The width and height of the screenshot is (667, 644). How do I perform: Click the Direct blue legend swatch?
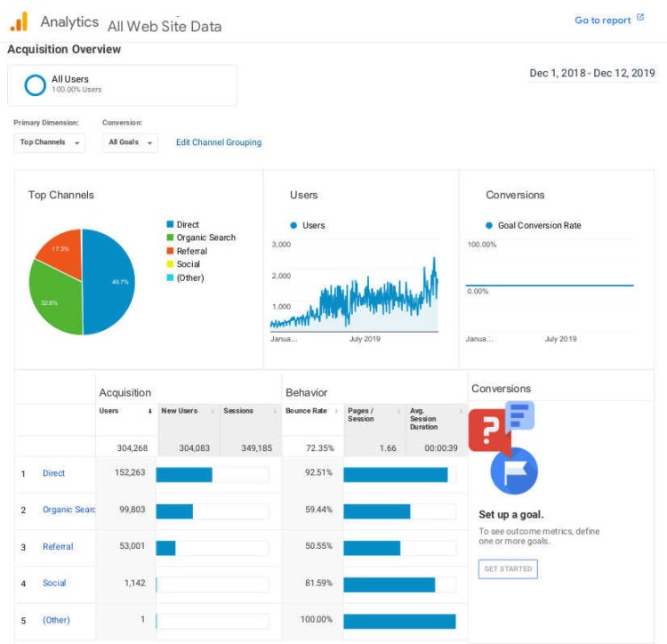[170, 225]
